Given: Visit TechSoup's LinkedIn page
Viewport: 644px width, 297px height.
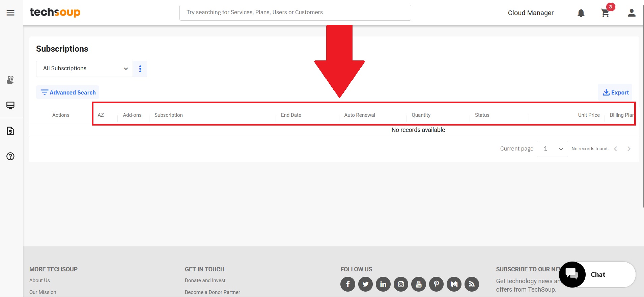Looking at the screenshot, I should coord(383,284).
